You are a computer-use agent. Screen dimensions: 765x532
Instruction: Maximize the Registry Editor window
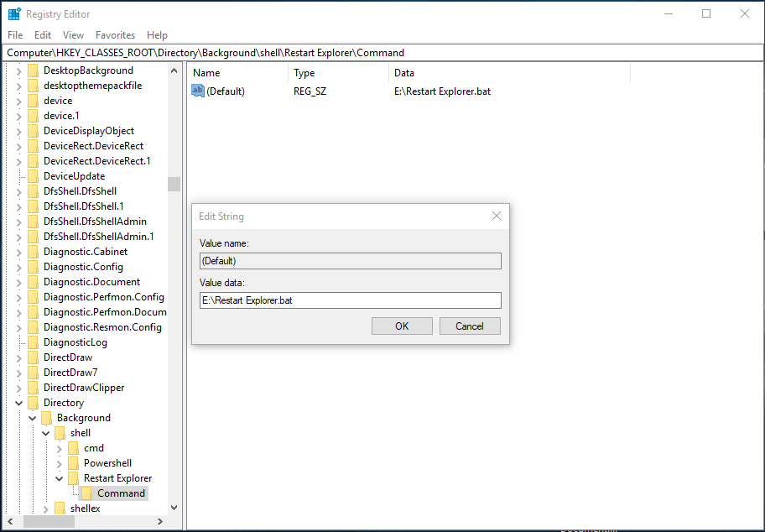click(706, 13)
